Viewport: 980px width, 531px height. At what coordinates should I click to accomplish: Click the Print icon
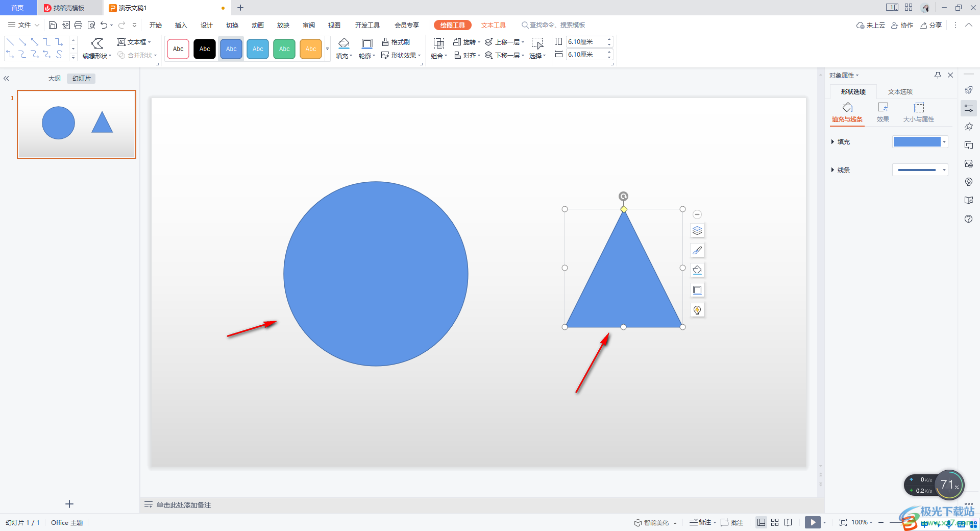click(78, 25)
